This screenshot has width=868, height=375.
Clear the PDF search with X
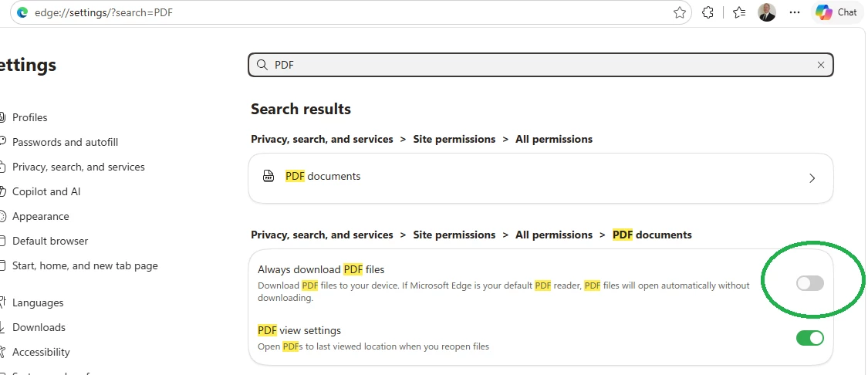pos(821,65)
